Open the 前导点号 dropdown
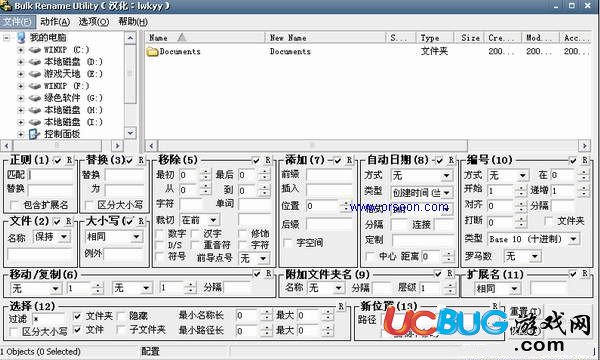Viewport: 600px width, 360px height. pos(262,259)
